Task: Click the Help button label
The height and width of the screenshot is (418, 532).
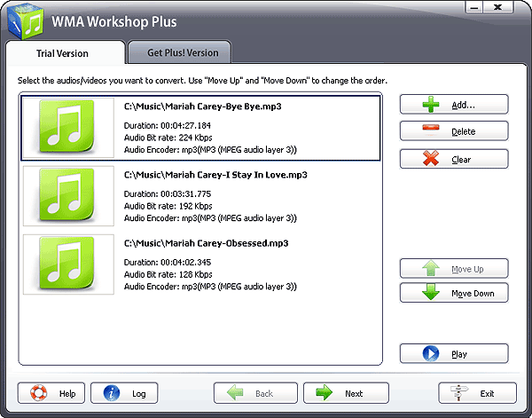Action: coord(67,393)
